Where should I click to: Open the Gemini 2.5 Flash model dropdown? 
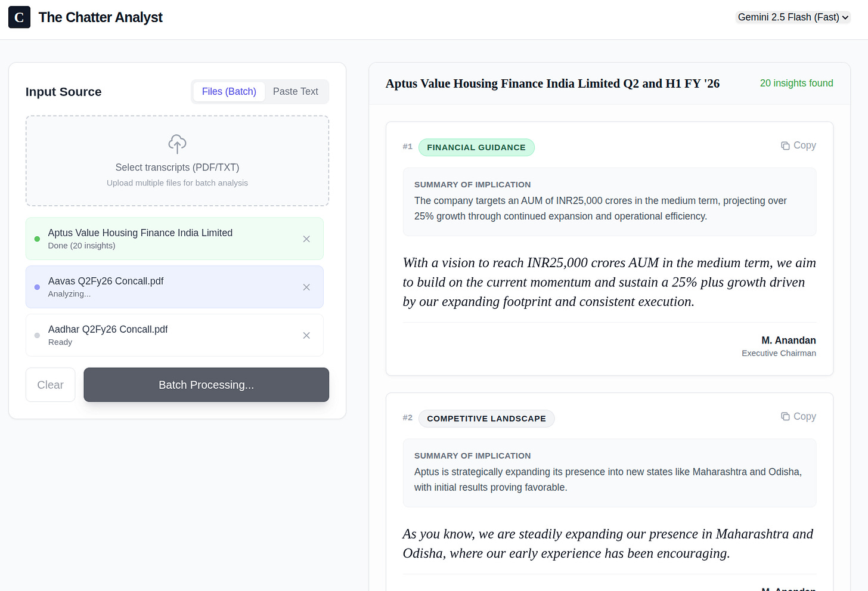(x=793, y=17)
